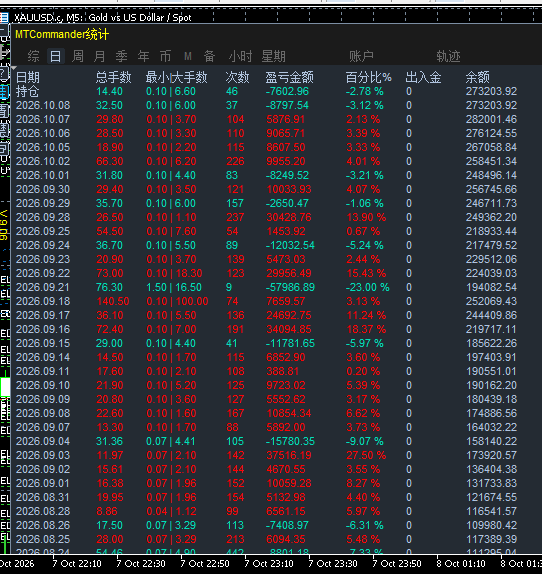Click the -8797.54 profit value
Screen dimensions: 542x574
pos(287,105)
